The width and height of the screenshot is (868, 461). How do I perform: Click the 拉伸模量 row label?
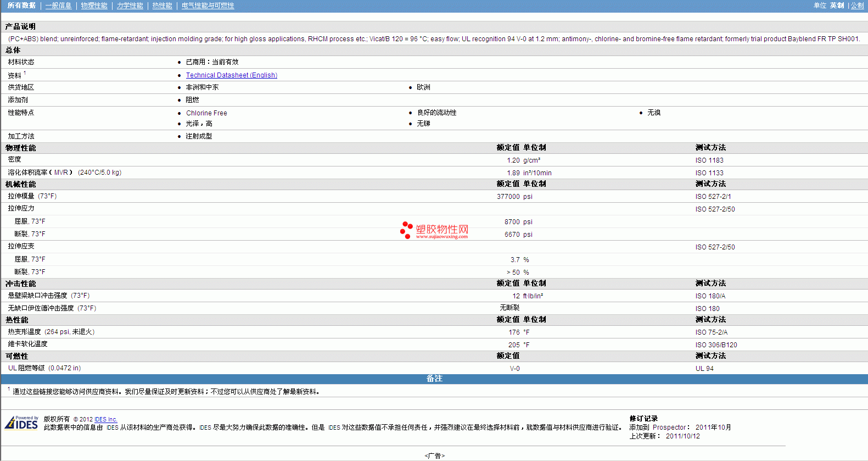(x=21, y=196)
